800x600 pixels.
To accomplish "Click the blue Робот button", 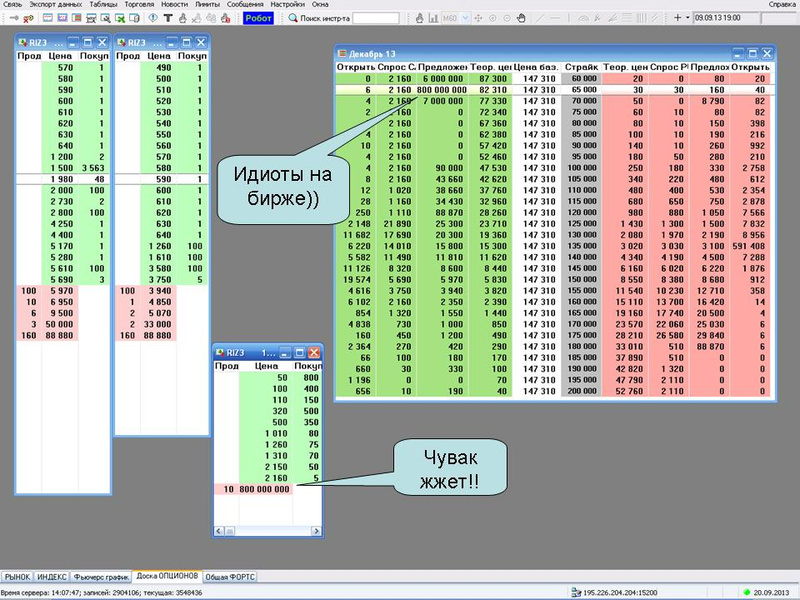I will pyautogui.click(x=258, y=18).
